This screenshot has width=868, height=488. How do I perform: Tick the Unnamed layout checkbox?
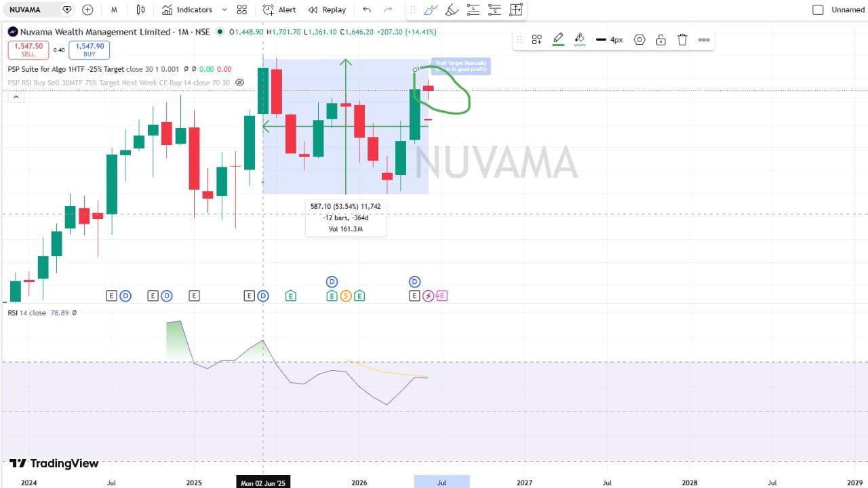[x=818, y=9]
